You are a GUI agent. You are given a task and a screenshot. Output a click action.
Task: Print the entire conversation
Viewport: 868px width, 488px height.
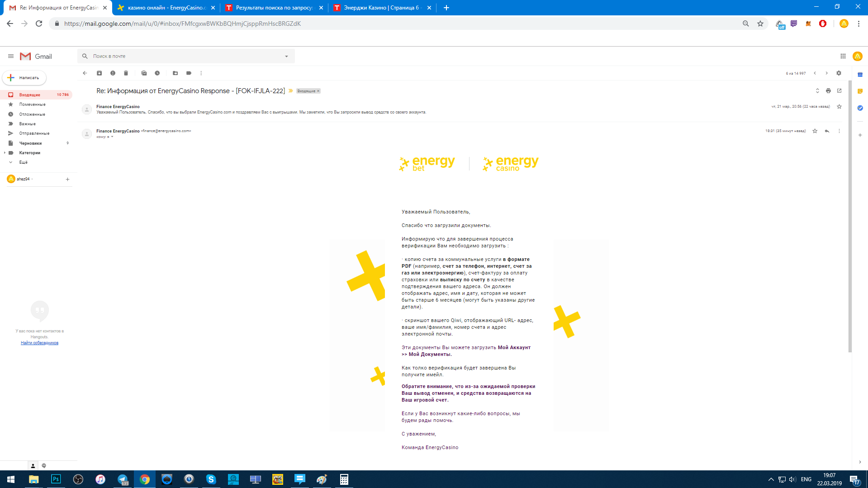click(828, 91)
